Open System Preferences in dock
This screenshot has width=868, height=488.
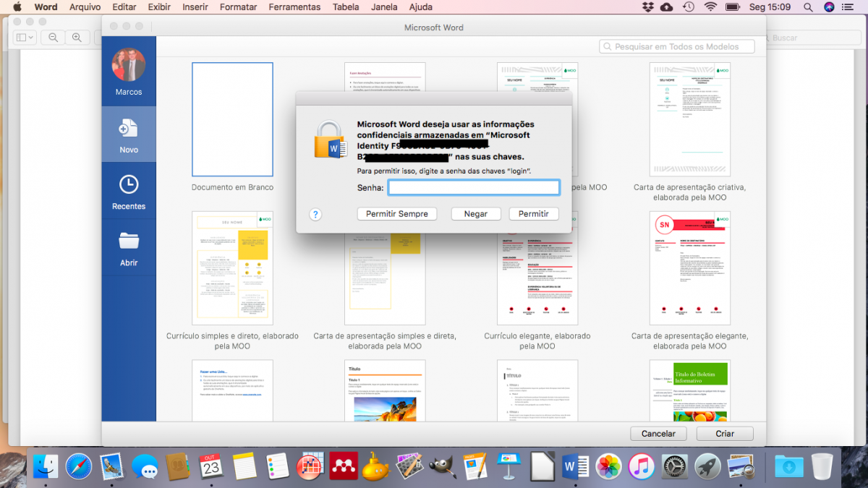(x=675, y=466)
